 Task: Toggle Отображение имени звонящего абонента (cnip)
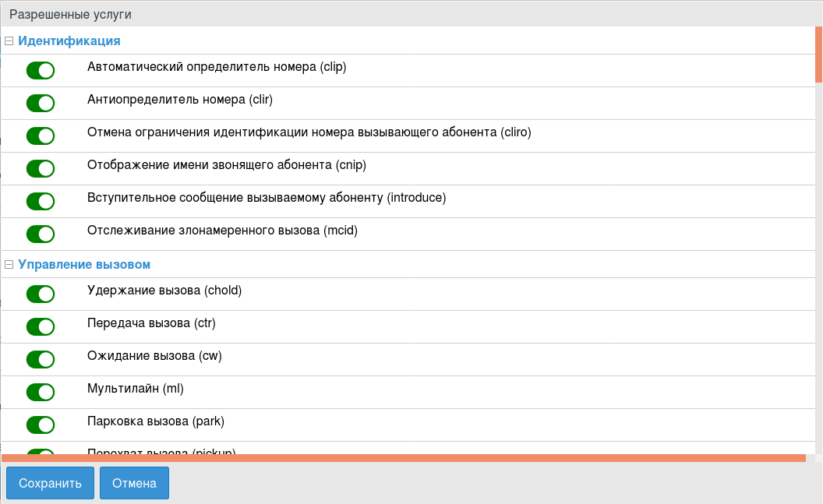pyautogui.click(x=41, y=168)
